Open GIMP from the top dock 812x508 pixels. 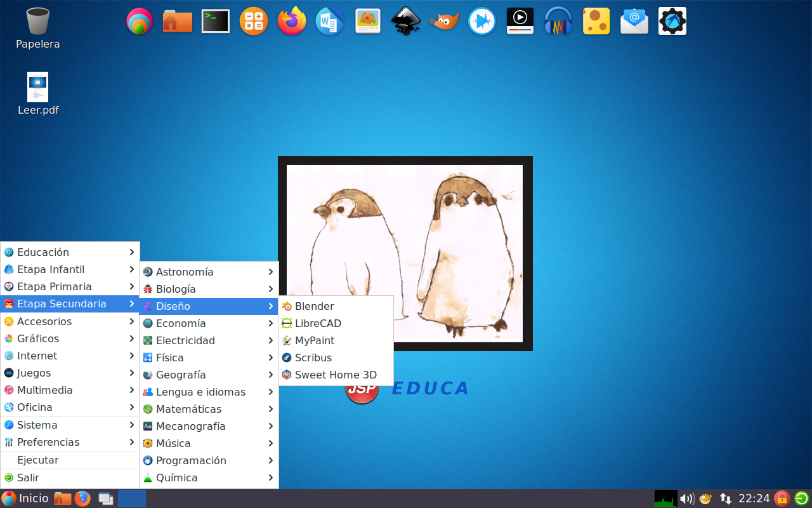[444, 21]
